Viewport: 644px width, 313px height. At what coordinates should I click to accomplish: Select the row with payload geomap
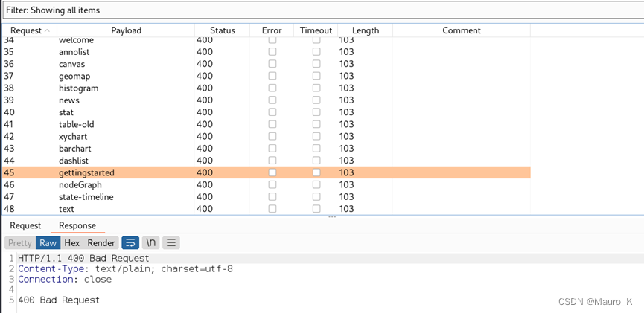[x=266, y=76]
